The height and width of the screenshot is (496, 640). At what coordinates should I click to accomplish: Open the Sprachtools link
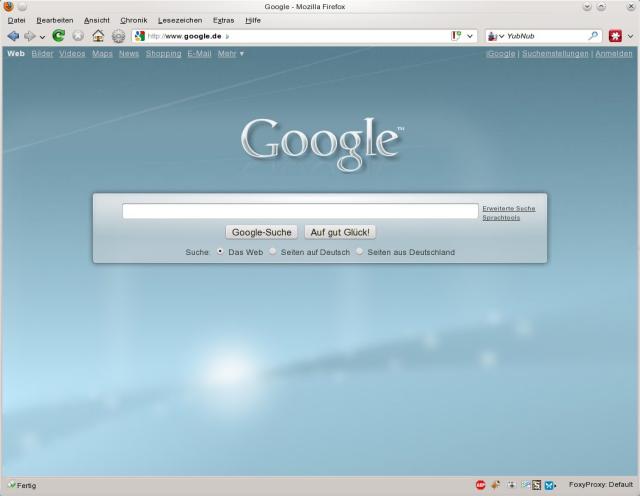point(501,218)
